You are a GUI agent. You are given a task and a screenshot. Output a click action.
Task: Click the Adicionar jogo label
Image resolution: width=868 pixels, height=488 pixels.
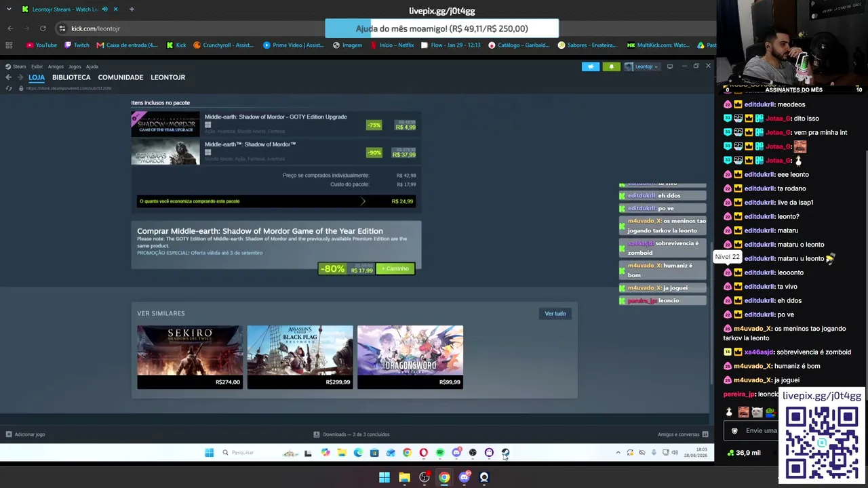(x=30, y=434)
